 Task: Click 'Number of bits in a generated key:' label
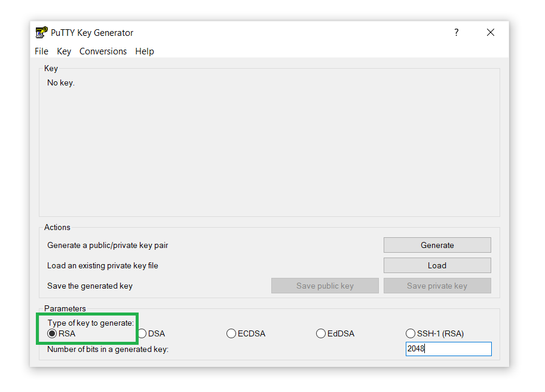pyautogui.click(x=108, y=349)
